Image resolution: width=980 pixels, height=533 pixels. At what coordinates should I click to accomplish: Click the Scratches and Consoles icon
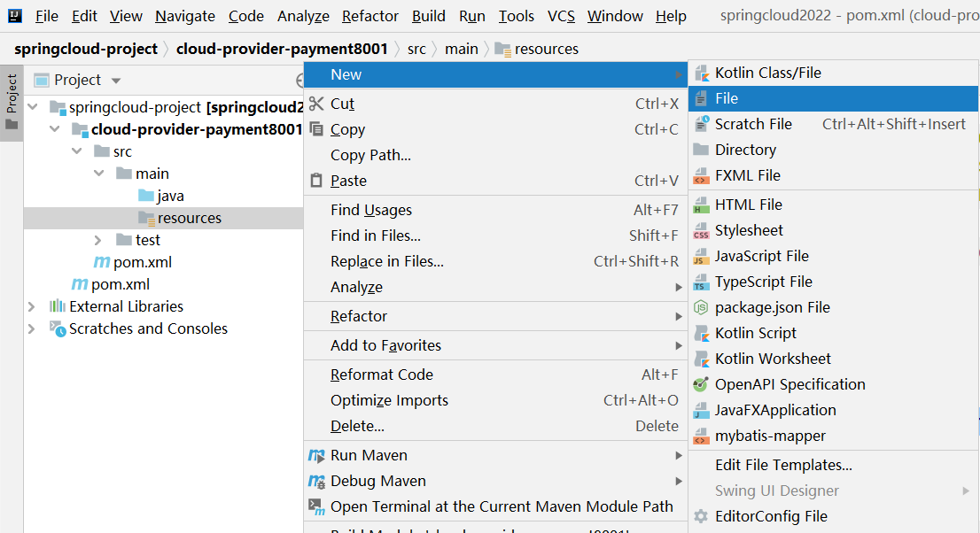(x=58, y=328)
